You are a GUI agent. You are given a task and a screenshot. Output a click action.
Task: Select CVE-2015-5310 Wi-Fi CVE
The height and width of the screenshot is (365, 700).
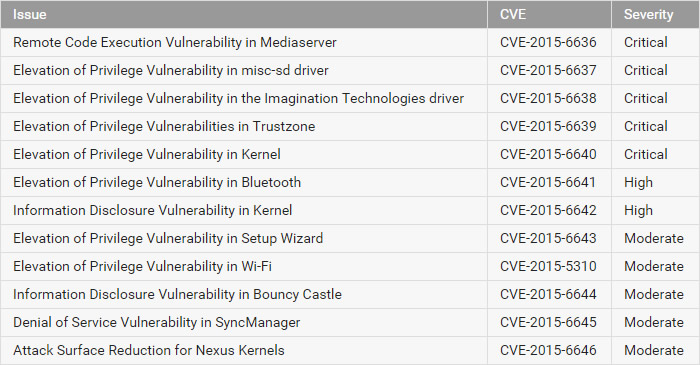click(x=548, y=266)
